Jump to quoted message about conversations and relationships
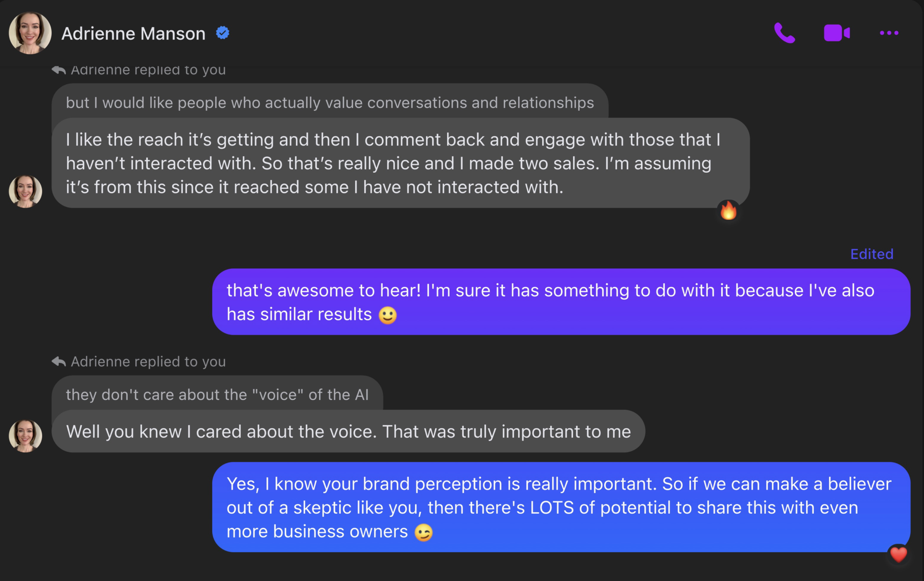924x581 pixels. click(330, 102)
